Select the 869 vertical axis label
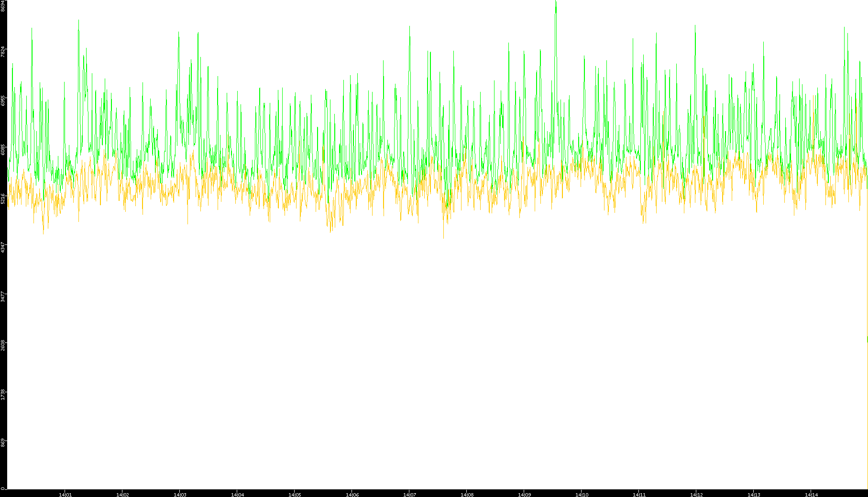This screenshot has width=868, height=497. pyautogui.click(x=3, y=443)
